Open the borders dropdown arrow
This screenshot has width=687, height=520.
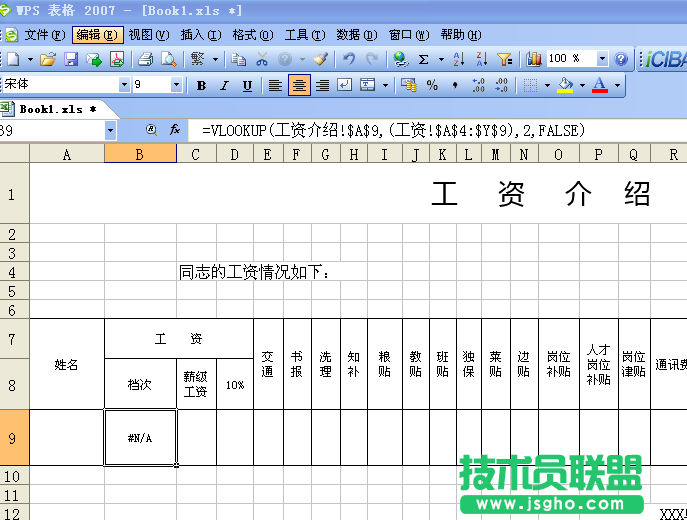click(x=547, y=85)
